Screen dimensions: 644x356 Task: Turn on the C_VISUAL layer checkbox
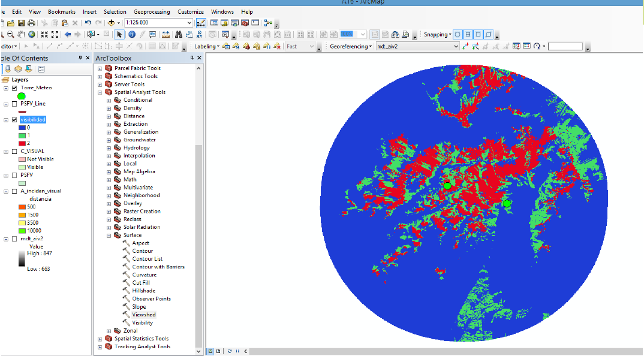14,152
